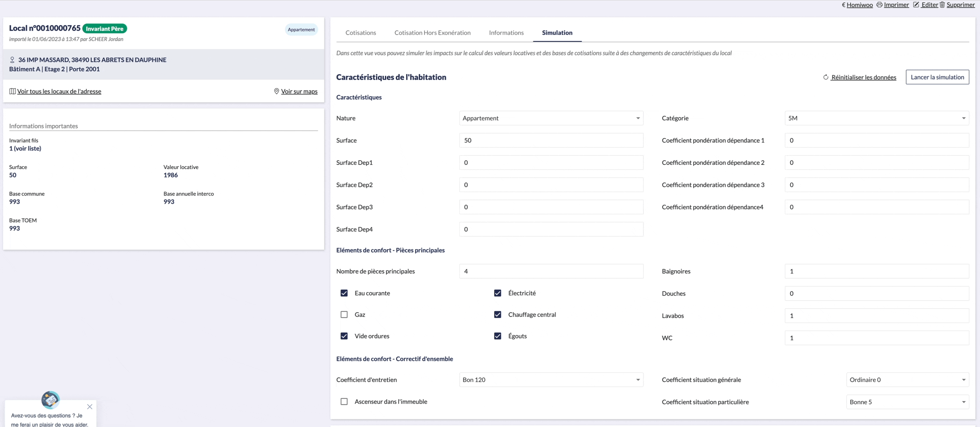Viewport: 980px width, 427px height.
Task: Click the trash icon for Supprimer
Action: (942, 5)
